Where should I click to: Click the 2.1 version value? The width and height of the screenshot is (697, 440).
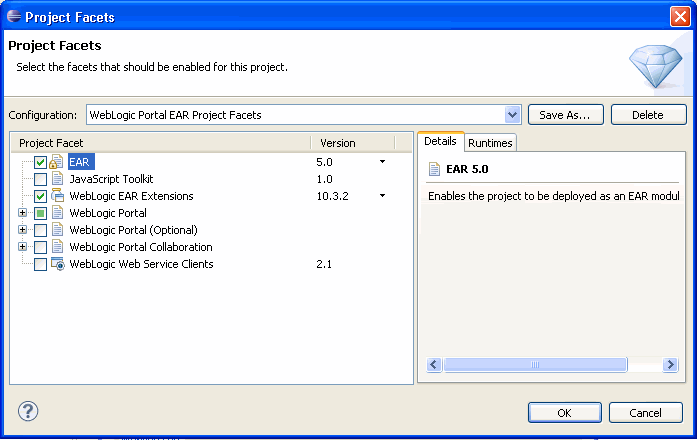click(324, 264)
